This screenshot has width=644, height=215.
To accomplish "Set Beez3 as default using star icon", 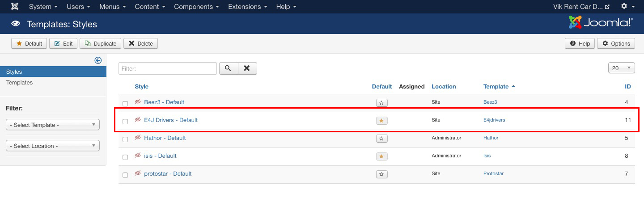I will [381, 103].
